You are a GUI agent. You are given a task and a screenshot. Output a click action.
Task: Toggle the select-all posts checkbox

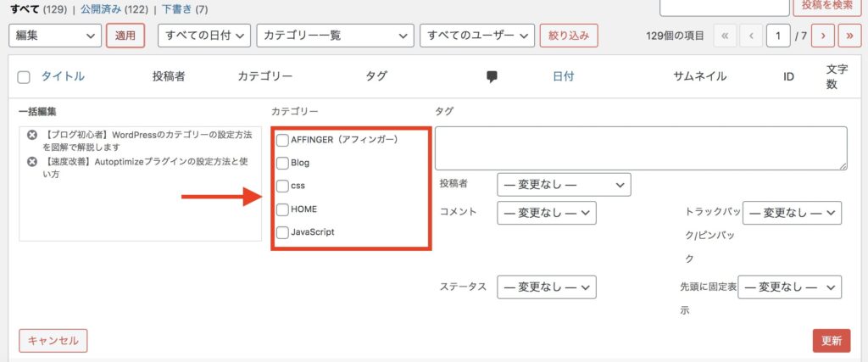pyautogui.click(x=24, y=77)
